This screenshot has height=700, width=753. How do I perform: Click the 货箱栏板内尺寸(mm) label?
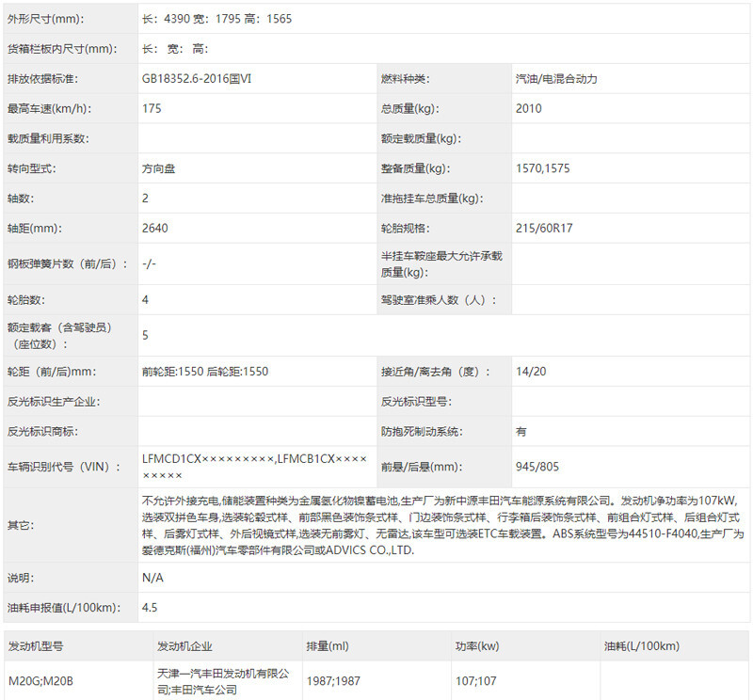coord(62,49)
